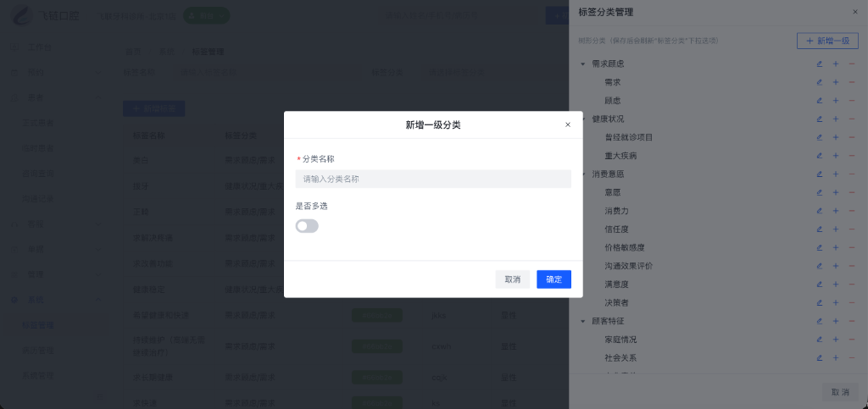Screen dimensions: 868x409
Task: Add a child to 顾虑 node
Action: coord(836,101)
